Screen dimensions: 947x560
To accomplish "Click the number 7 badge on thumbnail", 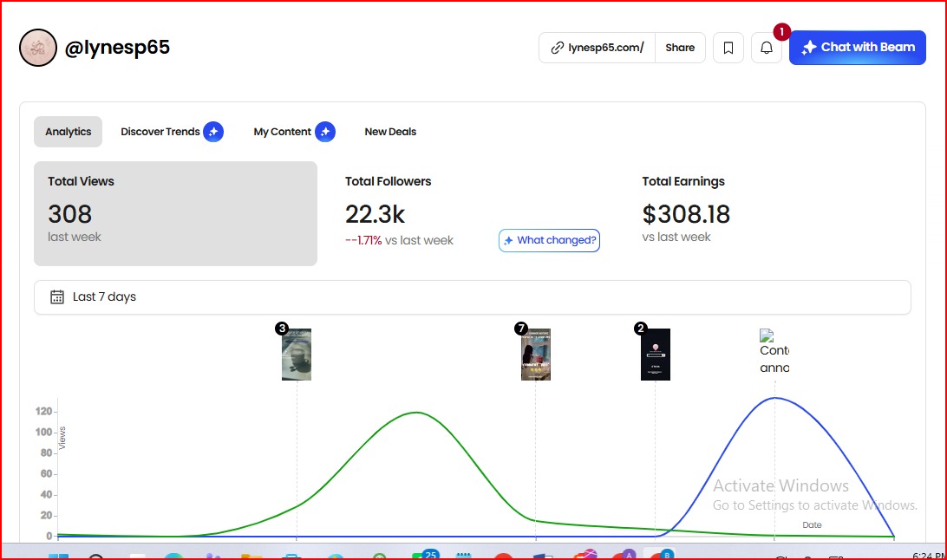I will (x=521, y=329).
